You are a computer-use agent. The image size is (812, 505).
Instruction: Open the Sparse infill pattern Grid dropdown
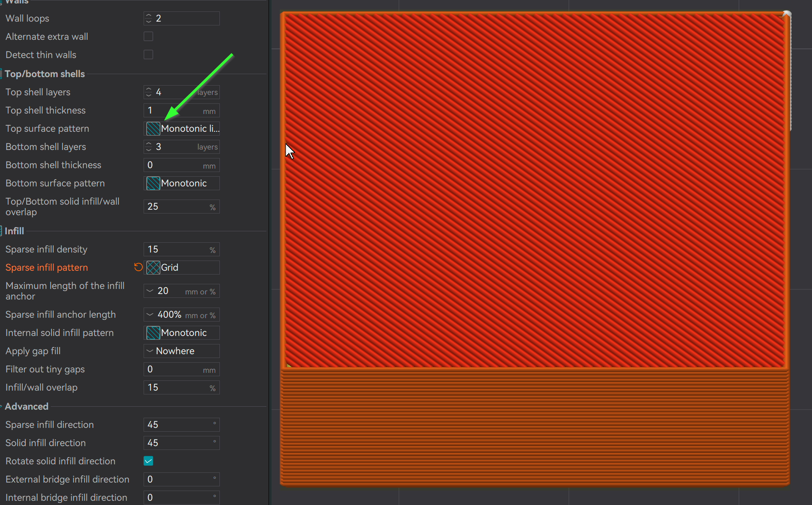click(x=182, y=267)
